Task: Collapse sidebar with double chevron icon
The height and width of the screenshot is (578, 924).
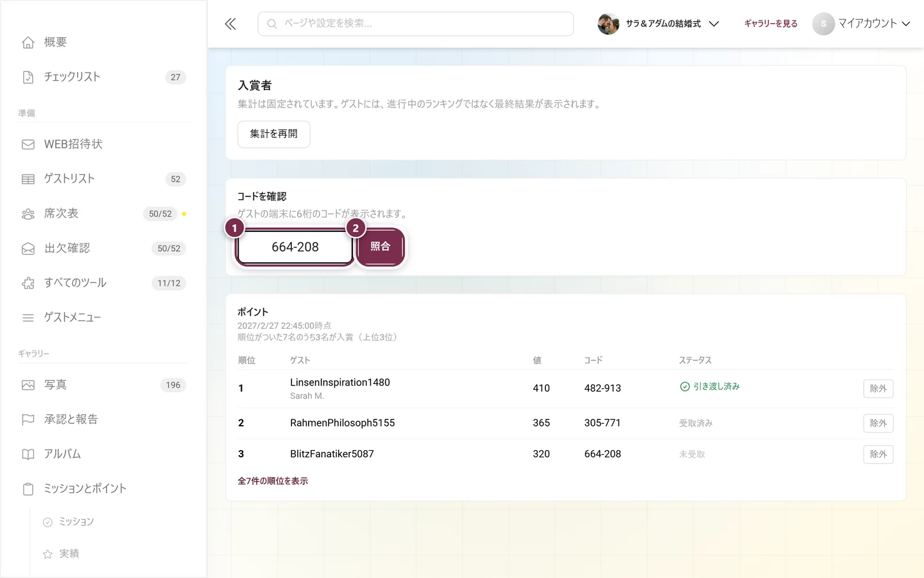Action: tap(230, 24)
